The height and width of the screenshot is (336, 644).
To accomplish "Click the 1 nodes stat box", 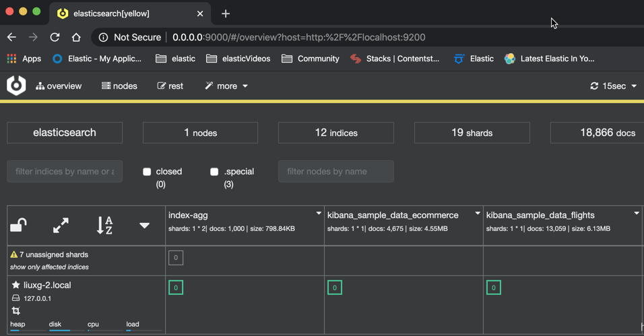I will 201,133.
